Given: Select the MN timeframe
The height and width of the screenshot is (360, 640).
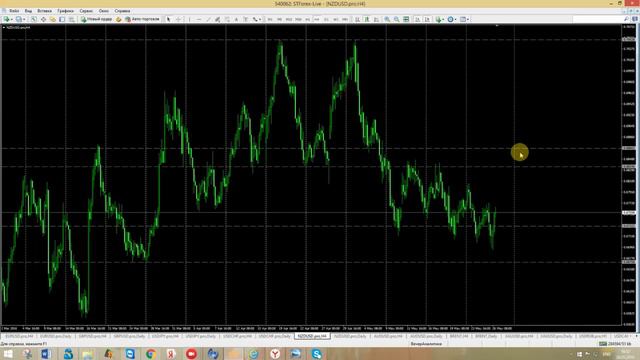Looking at the screenshot, I should click(x=345, y=19).
